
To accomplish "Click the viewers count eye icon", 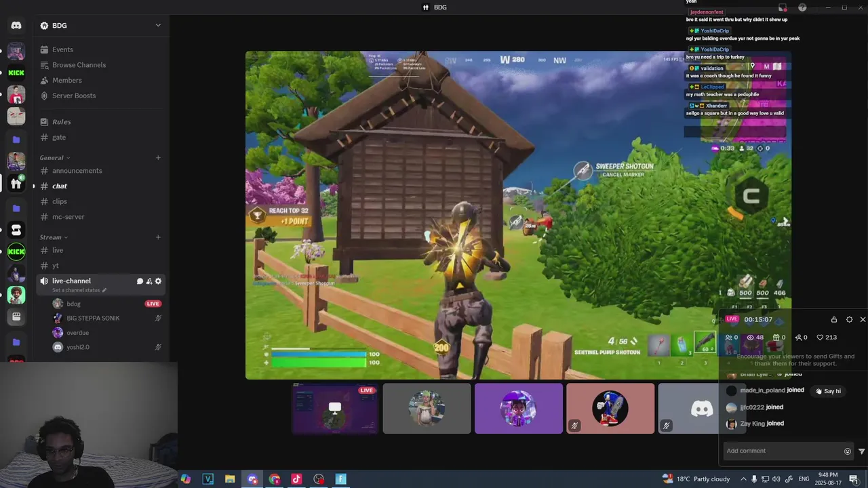I will pyautogui.click(x=751, y=338).
